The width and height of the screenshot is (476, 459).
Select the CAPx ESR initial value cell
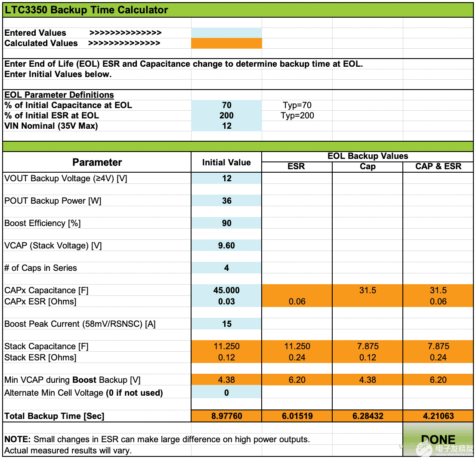[226, 301]
